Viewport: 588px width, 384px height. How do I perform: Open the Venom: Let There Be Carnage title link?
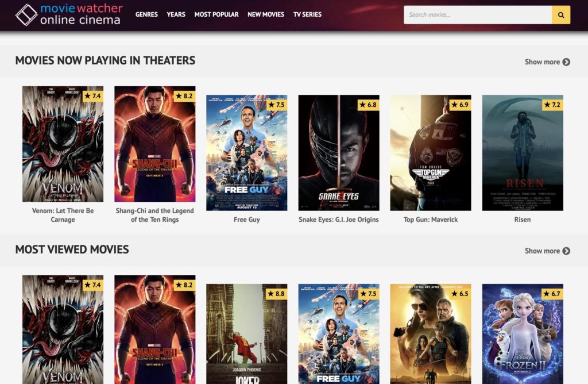click(63, 215)
